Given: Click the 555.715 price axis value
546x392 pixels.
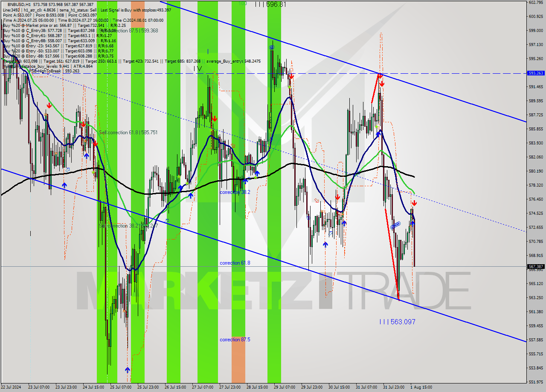Looking at the screenshot, I should point(536,354).
